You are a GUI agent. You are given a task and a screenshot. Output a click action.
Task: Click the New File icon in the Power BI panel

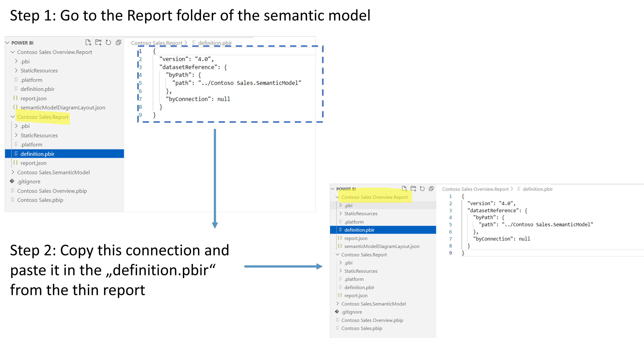click(x=88, y=43)
